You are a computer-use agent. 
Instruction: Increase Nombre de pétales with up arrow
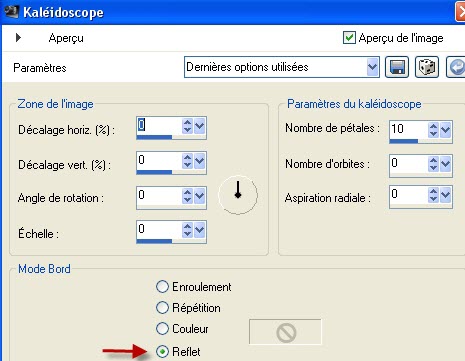(x=433, y=126)
